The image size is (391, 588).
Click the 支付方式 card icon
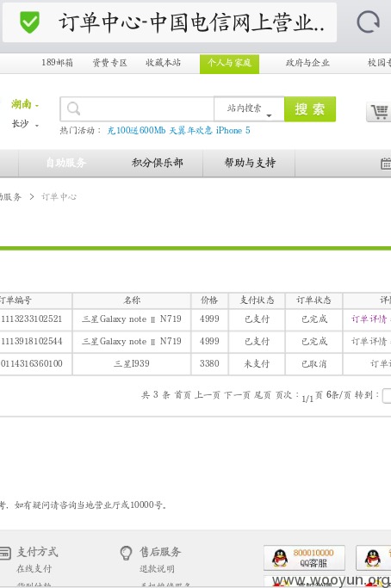coord(5,553)
